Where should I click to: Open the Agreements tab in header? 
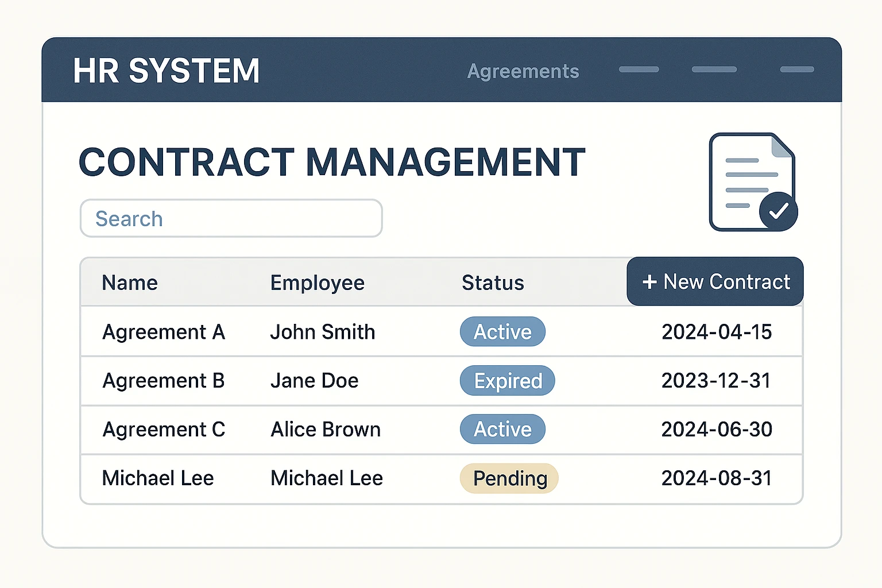pyautogui.click(x=523, y=71)
